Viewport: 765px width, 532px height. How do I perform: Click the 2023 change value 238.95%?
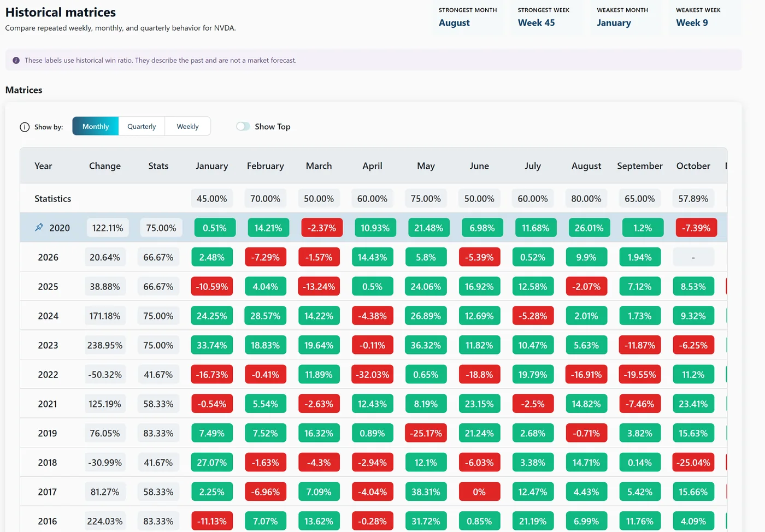[x=105, y=345]
